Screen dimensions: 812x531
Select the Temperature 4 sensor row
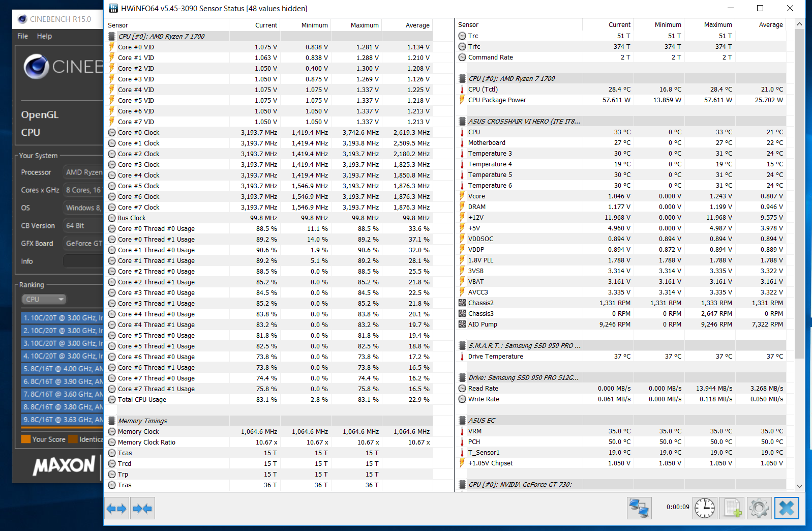pos(622,164)
